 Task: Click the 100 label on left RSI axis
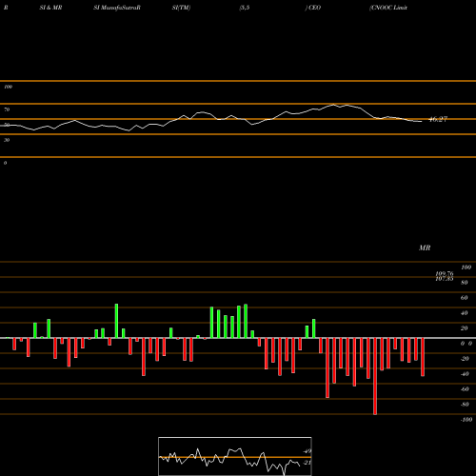[x=8, y=87]
